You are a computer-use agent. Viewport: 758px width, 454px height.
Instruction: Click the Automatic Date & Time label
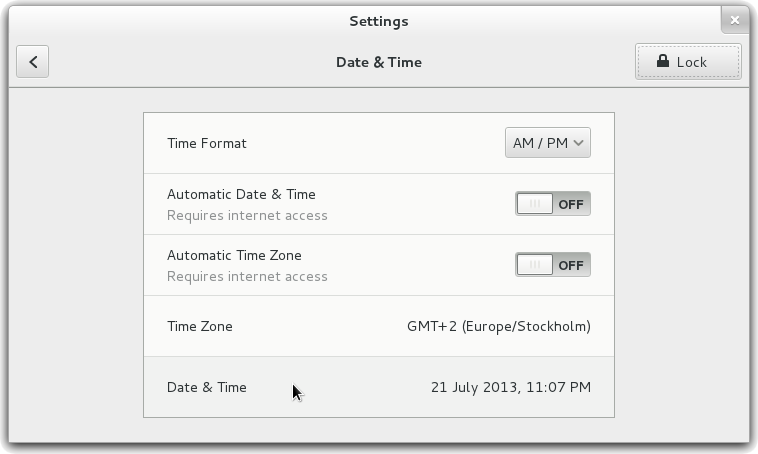pyautogui.click(x=241, y=194)
